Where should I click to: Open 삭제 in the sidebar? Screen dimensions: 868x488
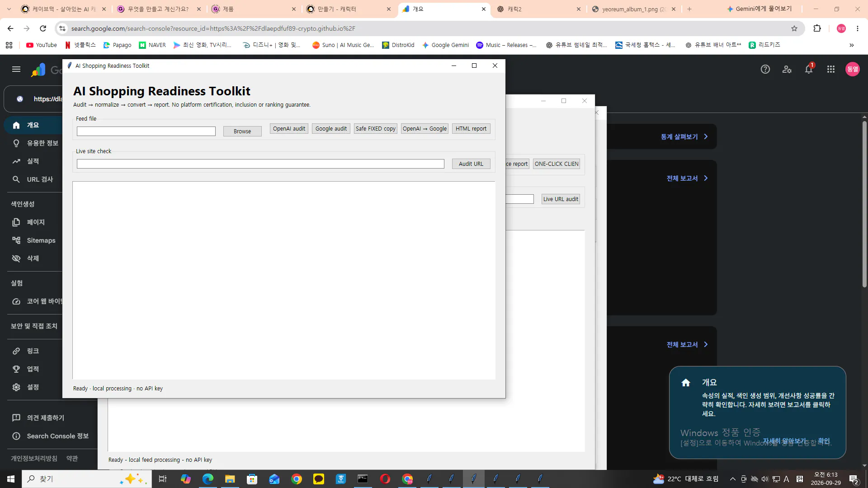pos(34,258)
